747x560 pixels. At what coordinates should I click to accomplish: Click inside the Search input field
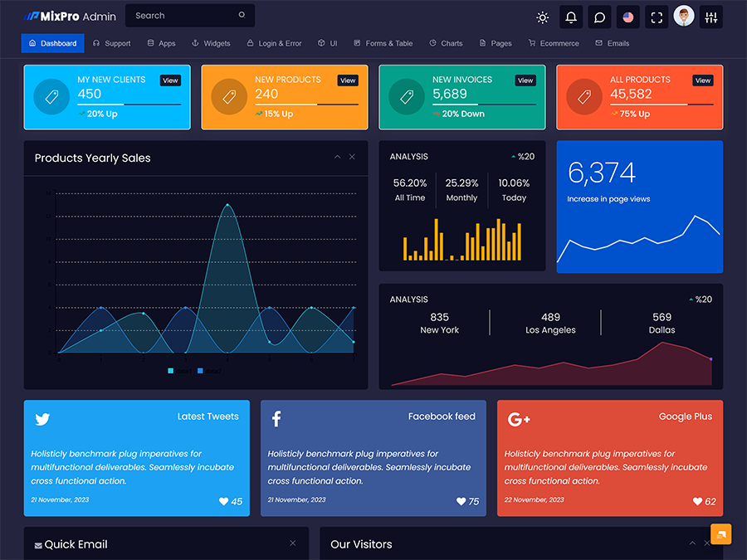(189, 16)
